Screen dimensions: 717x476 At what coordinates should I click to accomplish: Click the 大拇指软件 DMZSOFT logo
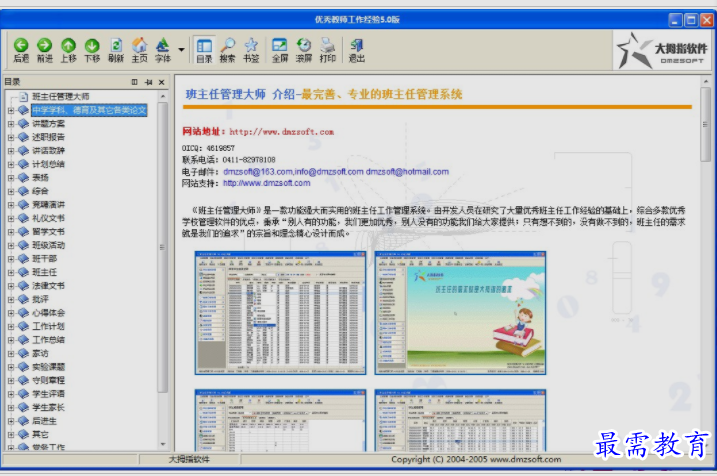tap(662, 51)
